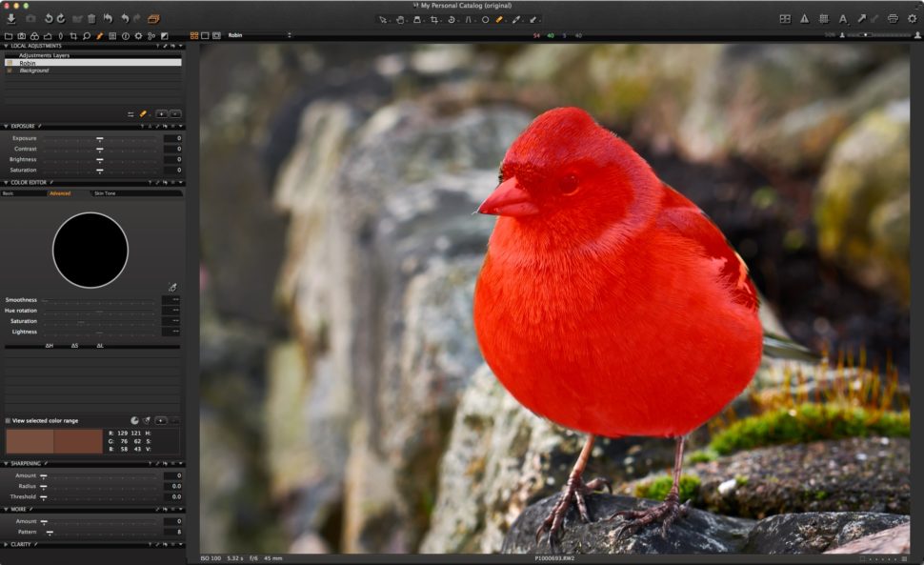Expand the Sharpening panel
The height and width of the screenshot is (565, 924).
pos(8,463)
